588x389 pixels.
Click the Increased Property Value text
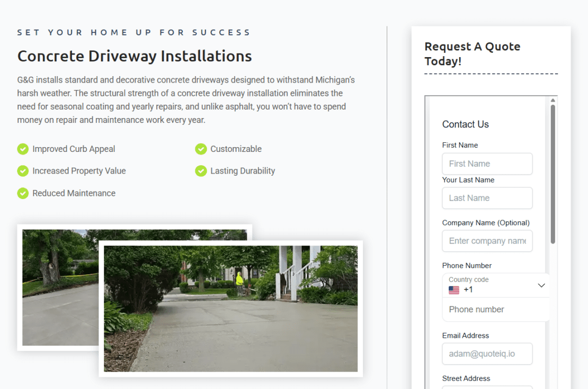tap(79, 171)
